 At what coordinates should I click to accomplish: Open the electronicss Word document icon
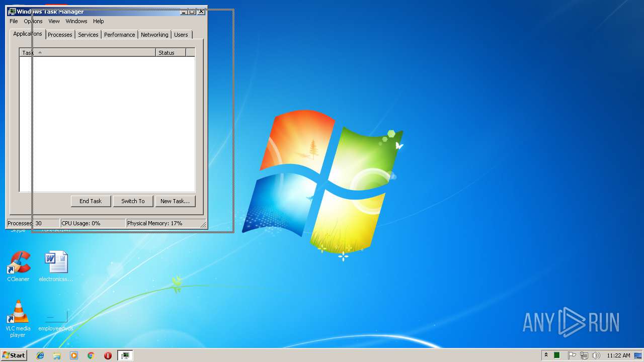click(x=56, y=266)
